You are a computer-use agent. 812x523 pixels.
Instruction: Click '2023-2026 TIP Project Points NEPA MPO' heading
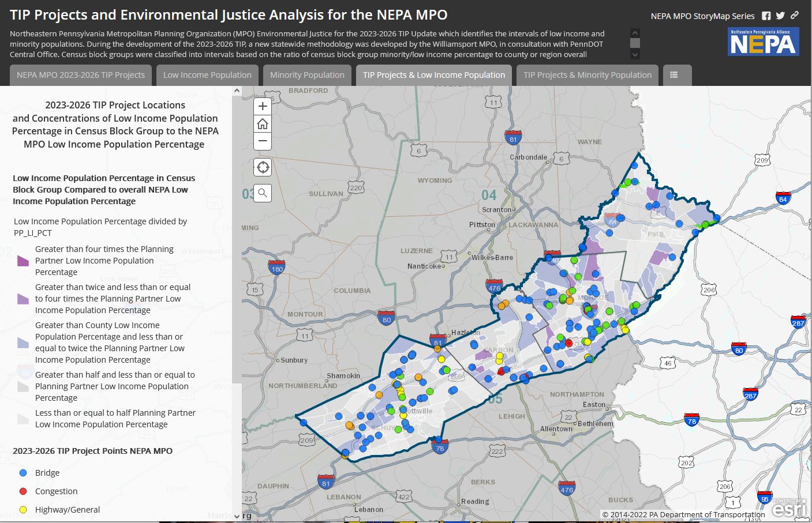tap(92, 451)
